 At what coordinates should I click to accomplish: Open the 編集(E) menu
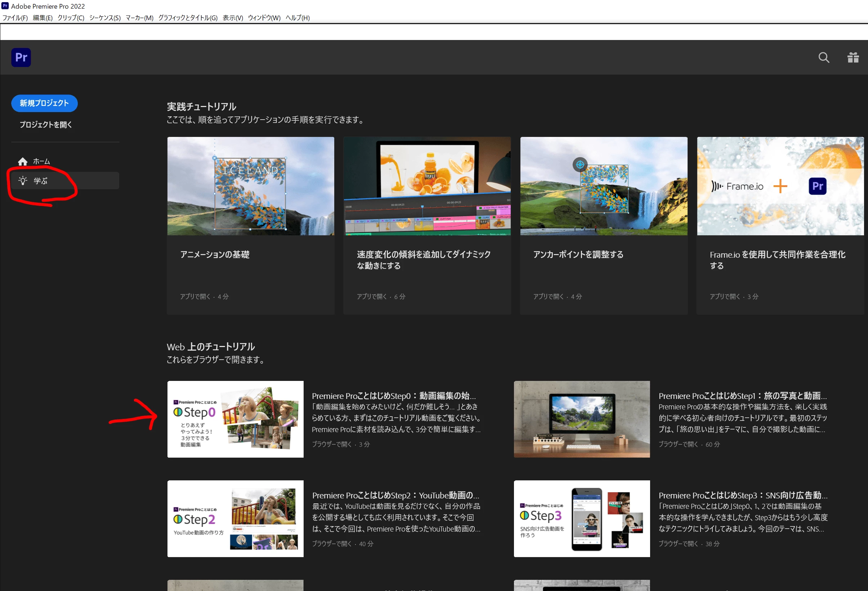(x=42, y=18)
